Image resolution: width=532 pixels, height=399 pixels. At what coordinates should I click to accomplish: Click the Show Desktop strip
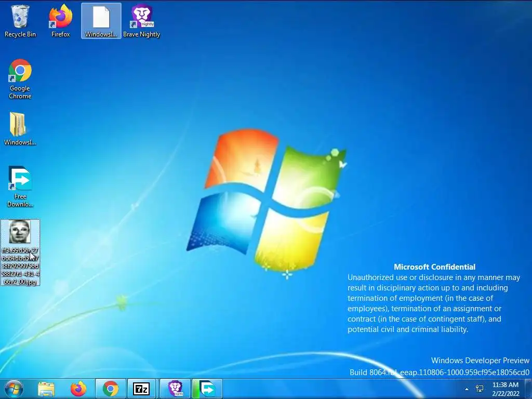(528, 389)
